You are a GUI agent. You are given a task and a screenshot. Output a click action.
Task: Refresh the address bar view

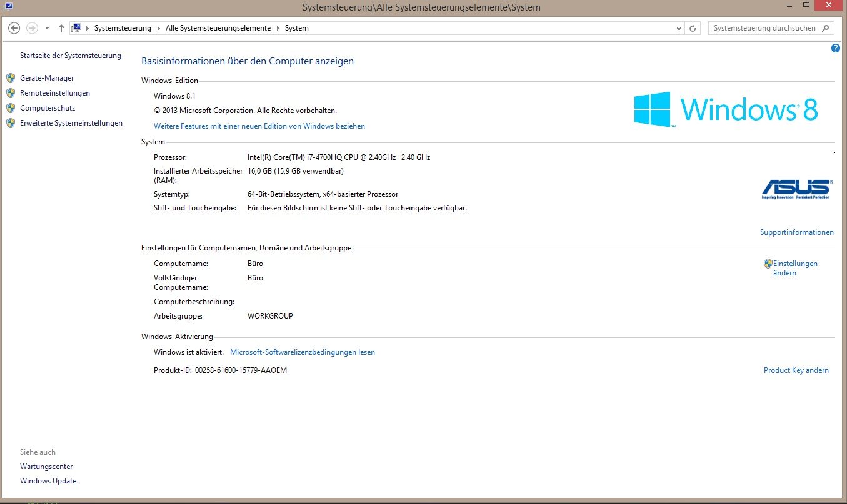693,28
